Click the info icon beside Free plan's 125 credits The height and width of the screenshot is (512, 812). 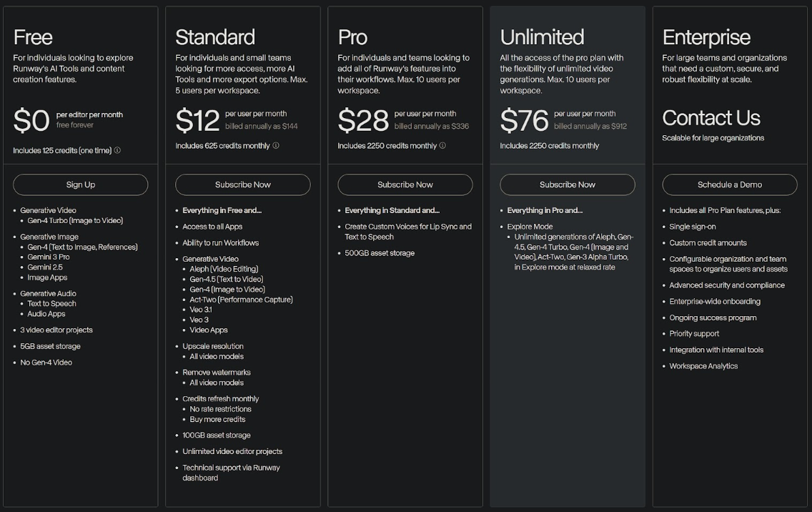117,151
